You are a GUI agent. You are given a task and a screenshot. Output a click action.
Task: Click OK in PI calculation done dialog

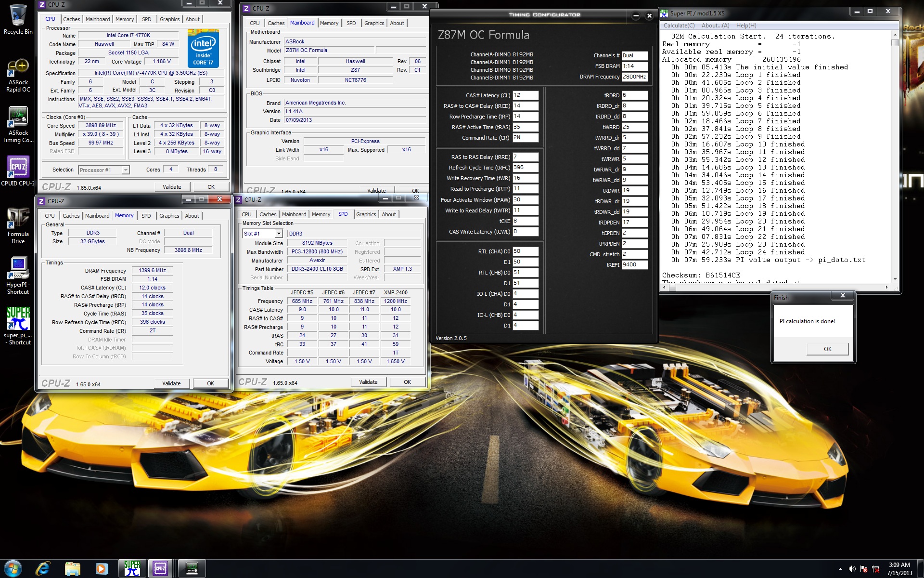pos(827,349)
